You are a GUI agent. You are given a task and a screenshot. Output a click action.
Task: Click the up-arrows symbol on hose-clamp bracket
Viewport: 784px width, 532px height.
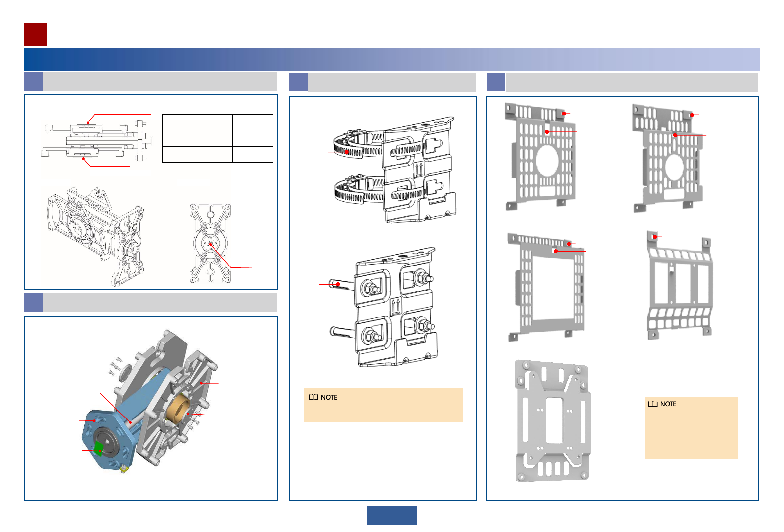tap(419, 170)
